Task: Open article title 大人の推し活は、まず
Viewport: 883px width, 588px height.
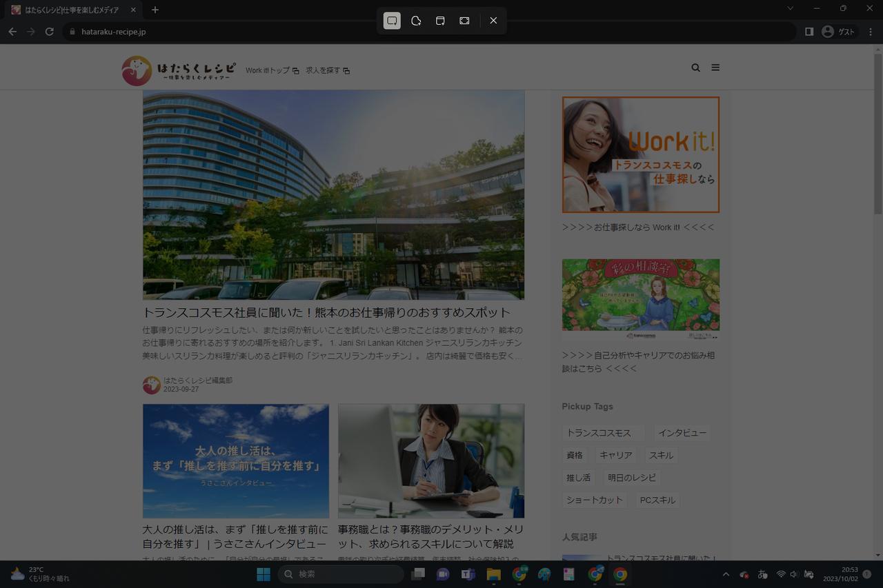Action: click(x=235, y=537)
